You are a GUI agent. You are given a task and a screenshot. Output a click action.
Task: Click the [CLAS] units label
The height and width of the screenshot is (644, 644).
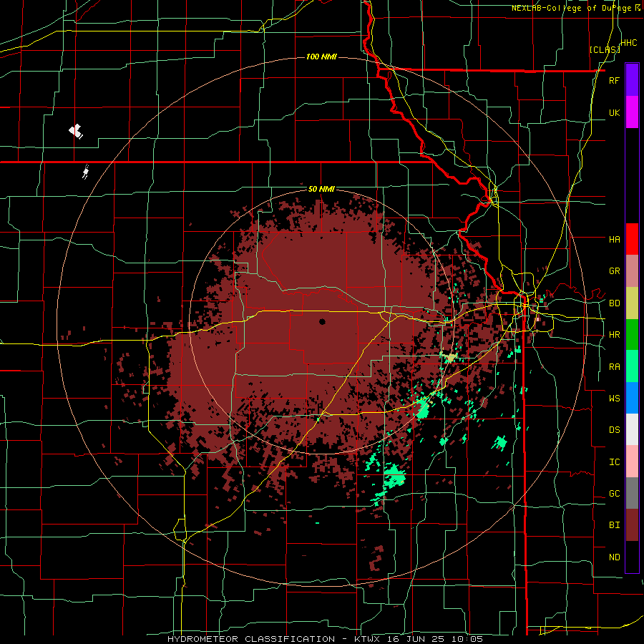click(605, 49)
